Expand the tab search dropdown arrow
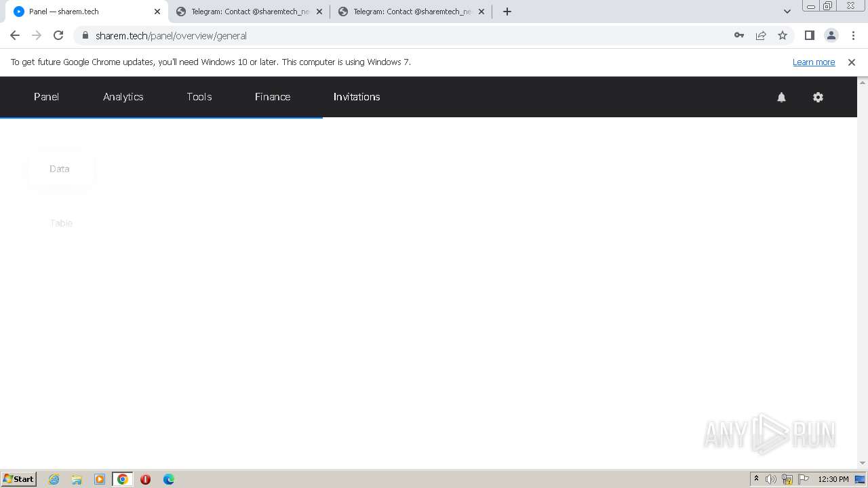This screenshot has height=488, width=868. pyautogui.click(x=787, y=12)
